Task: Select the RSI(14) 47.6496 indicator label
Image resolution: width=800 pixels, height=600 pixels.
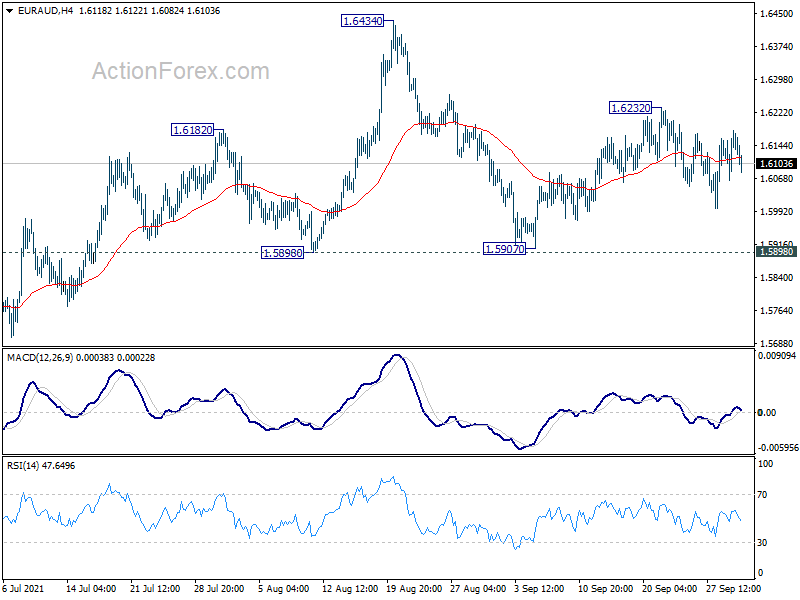Action: coord(41,466)
